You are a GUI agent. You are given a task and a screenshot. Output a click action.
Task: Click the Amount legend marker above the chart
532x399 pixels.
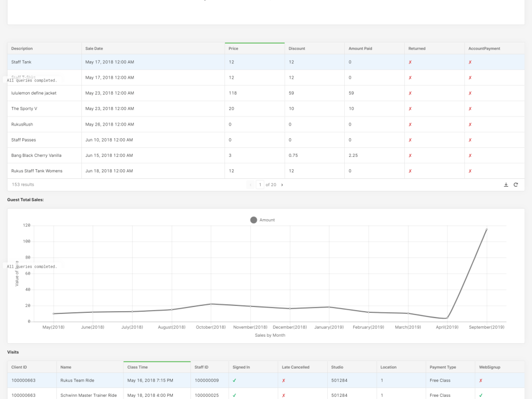pyautogui.click(x=254, y=220)
